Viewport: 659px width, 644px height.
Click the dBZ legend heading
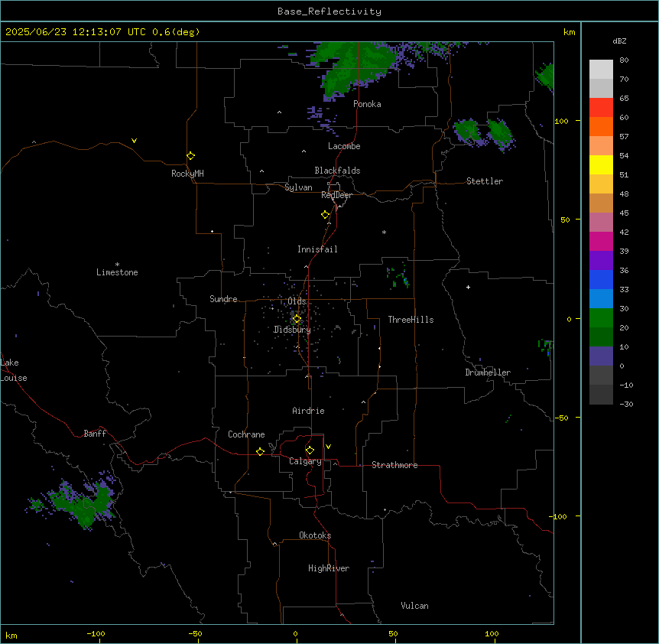(619, 41)
